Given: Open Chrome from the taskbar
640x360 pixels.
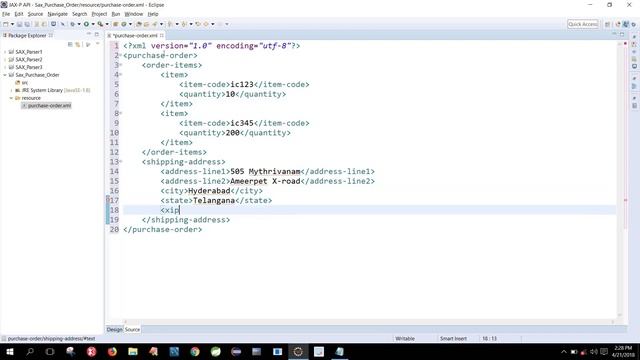Looking at the screenshot, I should click(195, 351).
